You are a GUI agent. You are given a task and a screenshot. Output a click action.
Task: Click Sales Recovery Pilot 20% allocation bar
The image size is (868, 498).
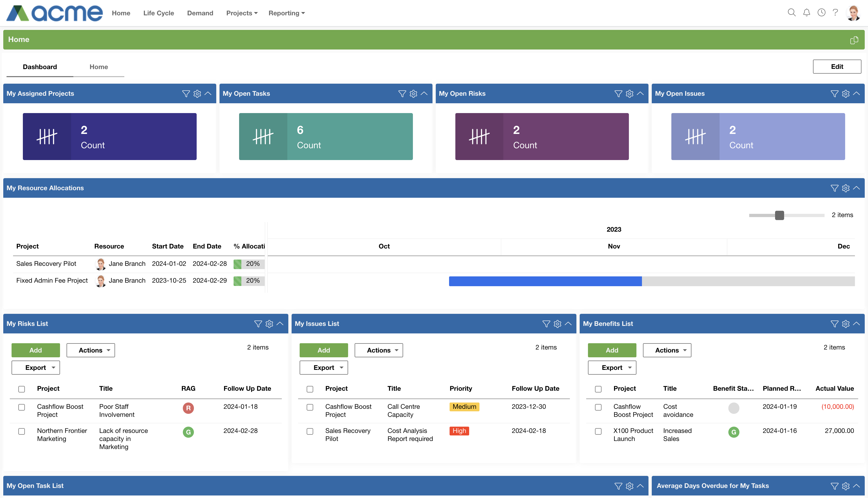point(249,264)
